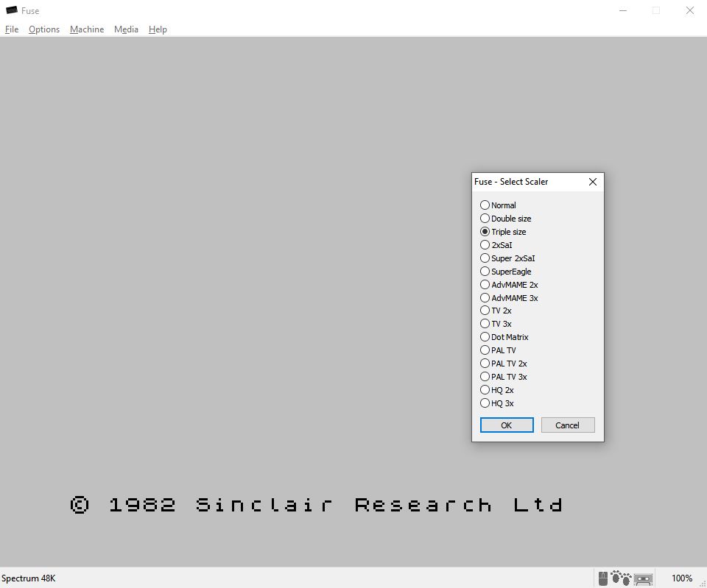Click the second joystick status icon
The height and width of the screenshot is (588, 707).
pyautogui.click(x=626, y=578)
